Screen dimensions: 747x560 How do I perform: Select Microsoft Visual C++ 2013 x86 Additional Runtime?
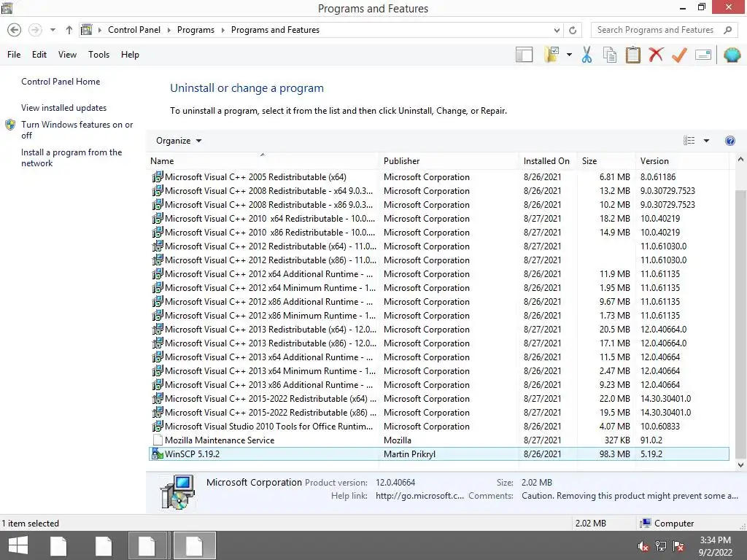tap(438, 385)
